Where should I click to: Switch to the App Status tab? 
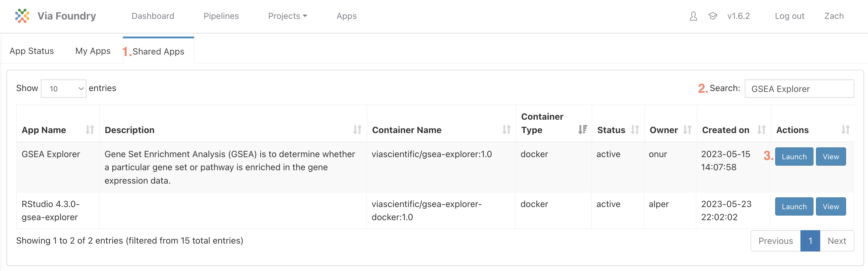point(32,51)
